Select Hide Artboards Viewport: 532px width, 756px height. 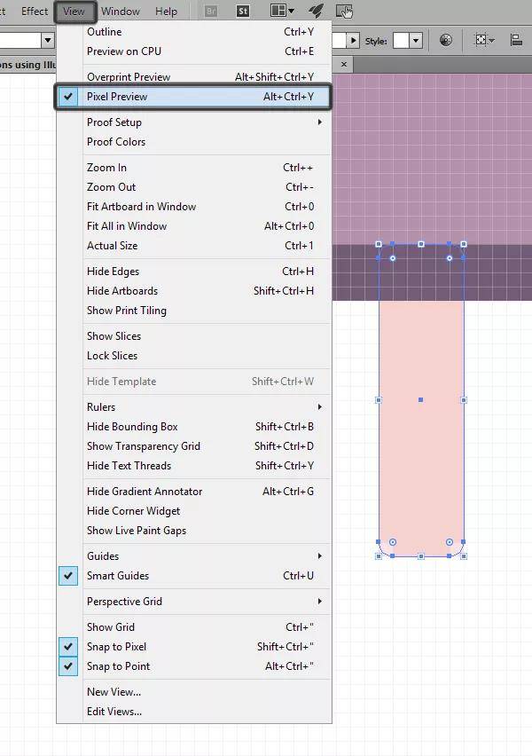[x=192, y=291]
